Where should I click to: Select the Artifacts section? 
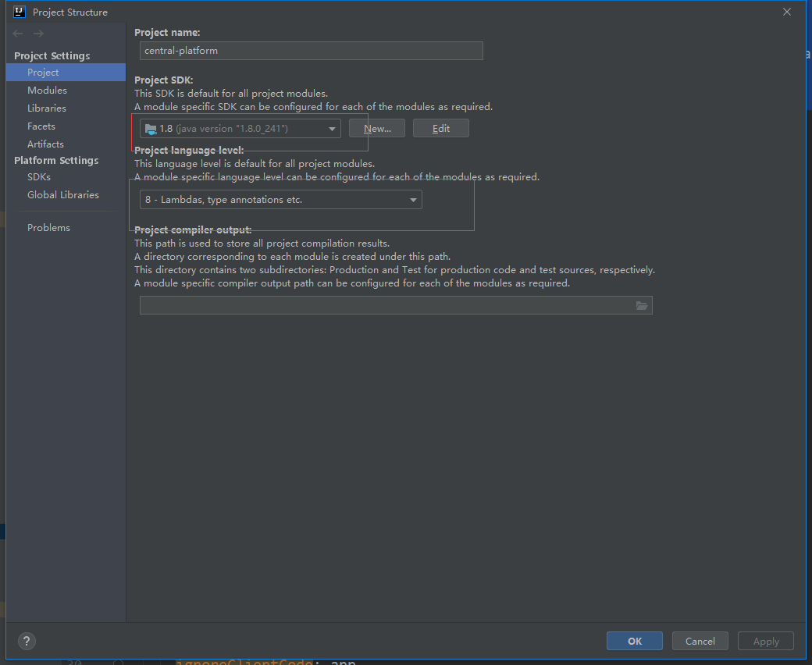point(45,144)
